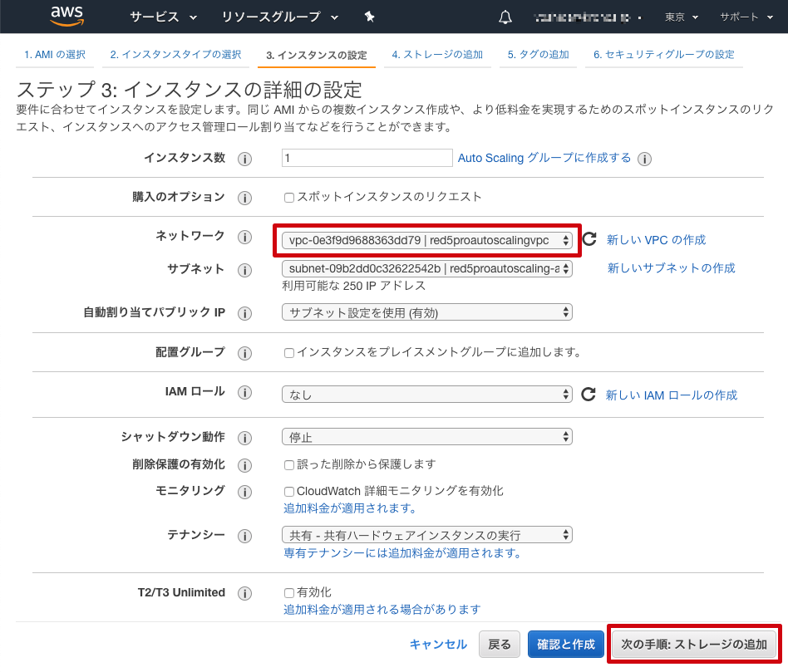The image size is (788, 672).
Task: Check インスタンスをプレイスメントグループに追加 option
Action: pos(289,353)
